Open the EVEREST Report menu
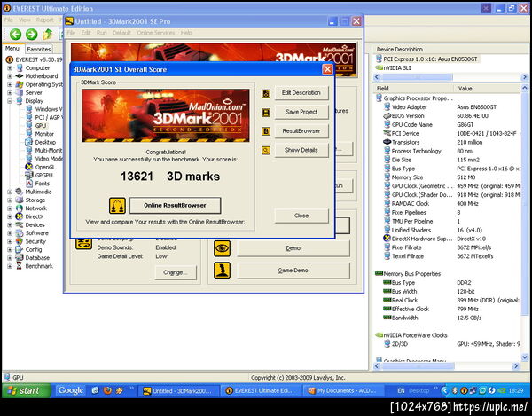Viewport: 532px width, 416px height. pyautogui.click(x=45, y=20)
